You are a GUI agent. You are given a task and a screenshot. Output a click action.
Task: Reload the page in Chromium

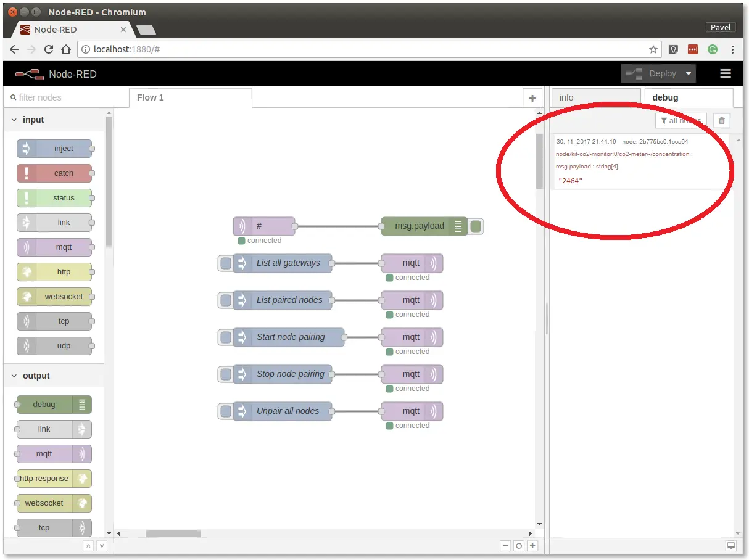coord(49,49)
